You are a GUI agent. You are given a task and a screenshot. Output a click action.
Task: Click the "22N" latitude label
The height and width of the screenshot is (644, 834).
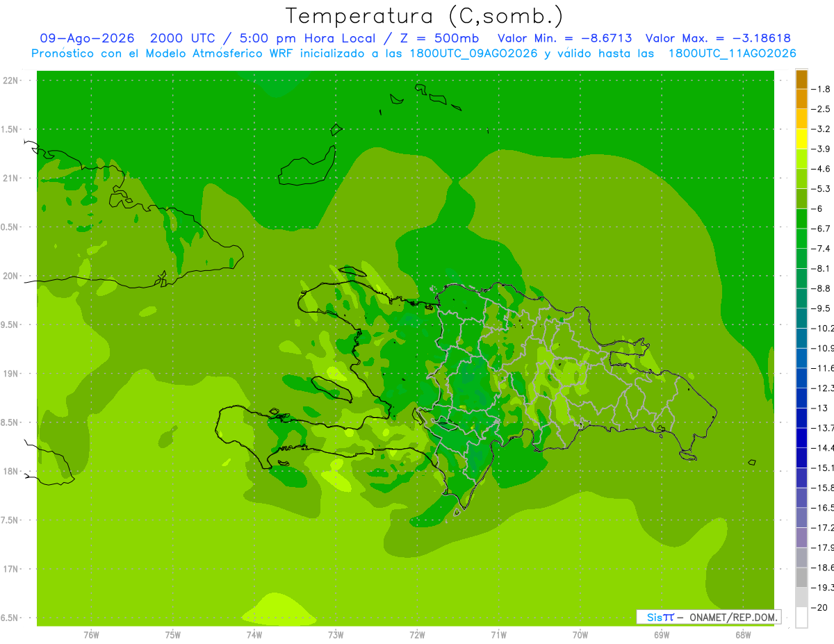click(10, 81)
